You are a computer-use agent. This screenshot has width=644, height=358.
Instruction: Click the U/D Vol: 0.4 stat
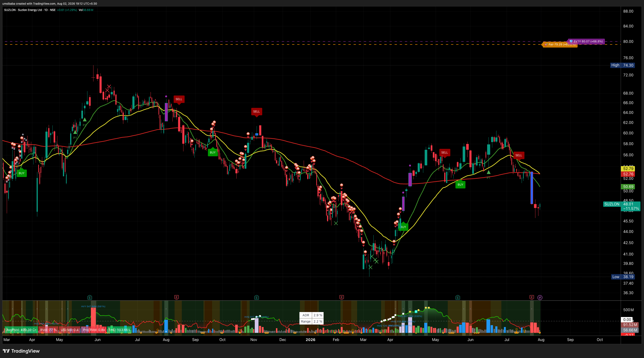[x=69, y=330]
